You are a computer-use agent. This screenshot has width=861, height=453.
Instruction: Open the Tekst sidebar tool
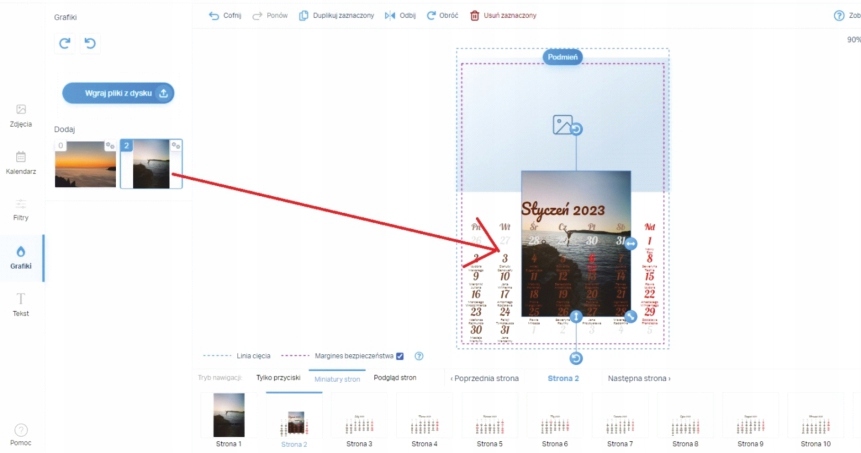[x=21, y=304]
